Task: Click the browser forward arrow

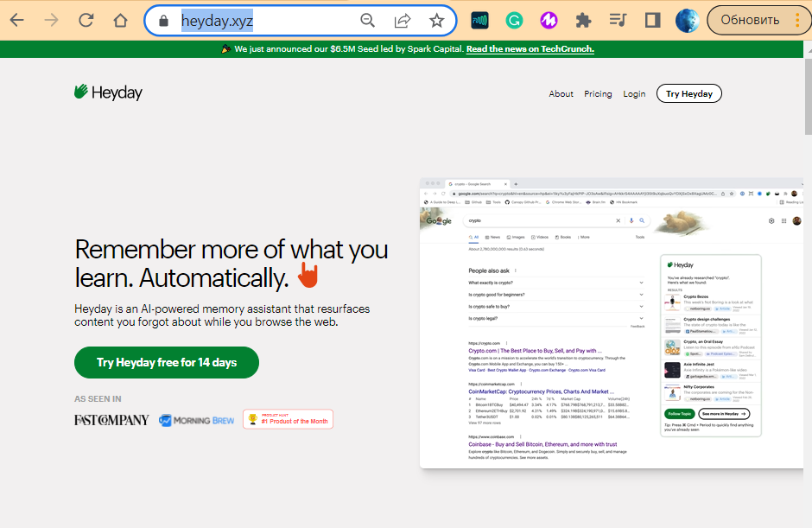Action: [51, 20]
